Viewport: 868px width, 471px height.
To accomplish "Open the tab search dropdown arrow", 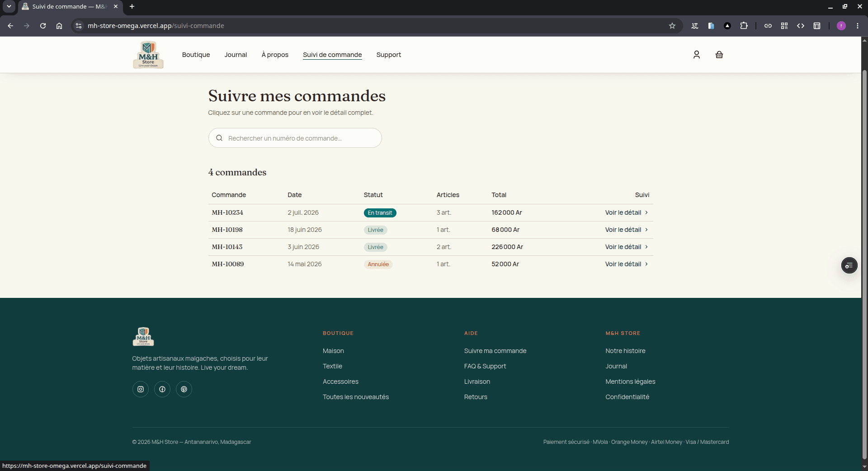I will click(9, 6).
